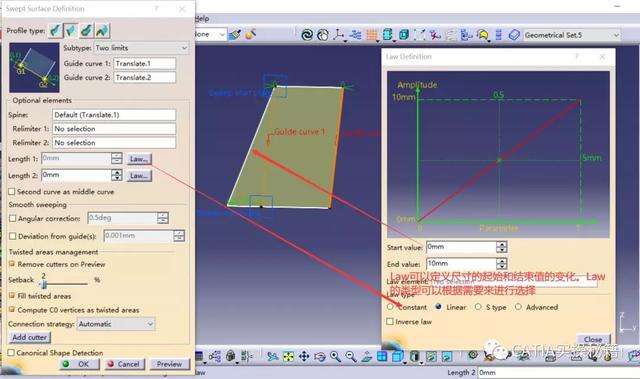Enable Canonical Shape Detection checkbox

[x=11, y=352]
